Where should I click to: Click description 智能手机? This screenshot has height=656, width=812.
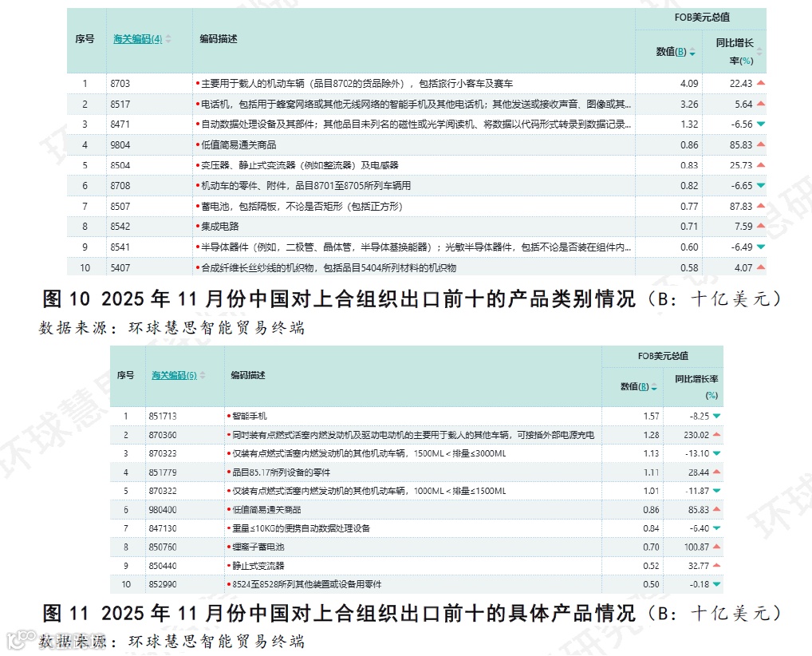tap(249, 416)
